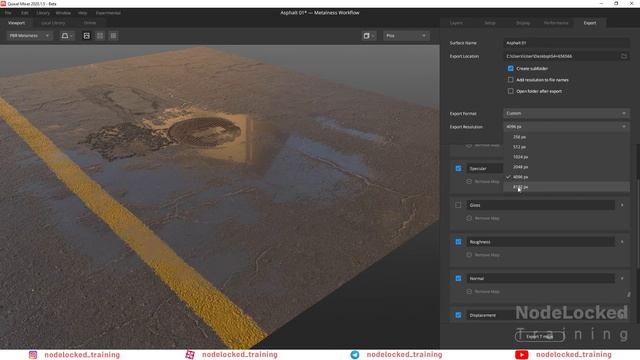Click the Normal map name field
Viewport: 640px width, 360px height.
(541, 278)
